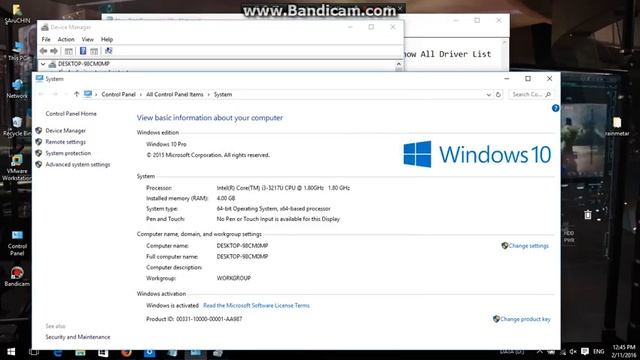Click shield icon beside Device Manager link
The height and width of the screenshot is (360, 640).
pos(39,130)
